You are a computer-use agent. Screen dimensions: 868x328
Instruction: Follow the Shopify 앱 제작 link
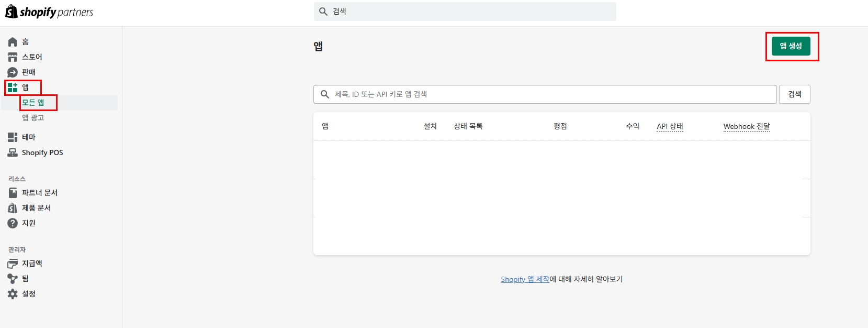[x=525, y=279]
